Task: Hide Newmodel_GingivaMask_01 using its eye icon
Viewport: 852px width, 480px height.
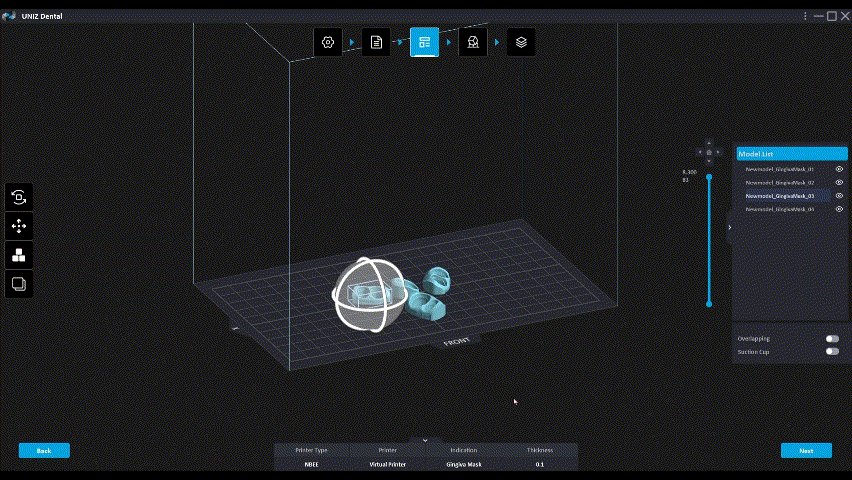Action: 839,169
